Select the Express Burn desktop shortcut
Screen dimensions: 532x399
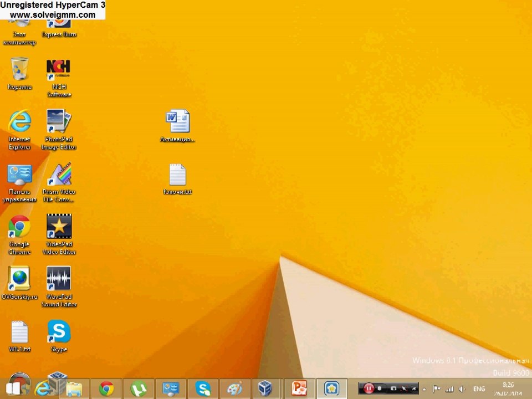coord(59,27)
